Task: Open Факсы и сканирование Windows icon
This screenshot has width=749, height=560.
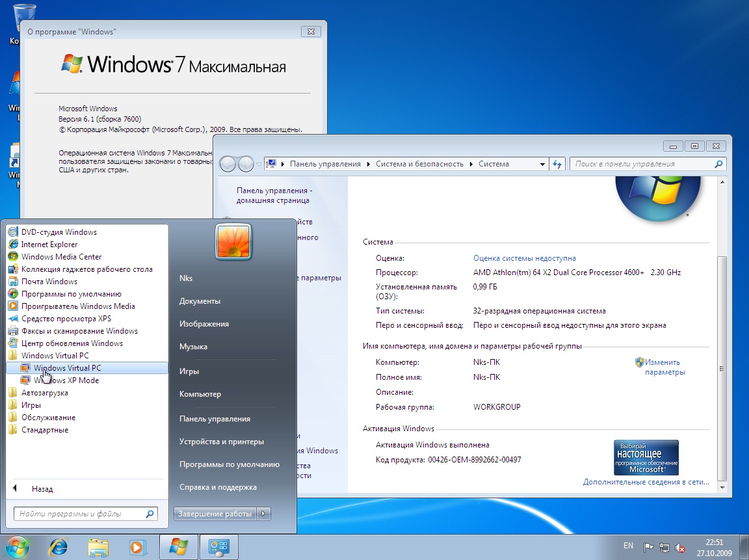Action: (x=14, y=331)
